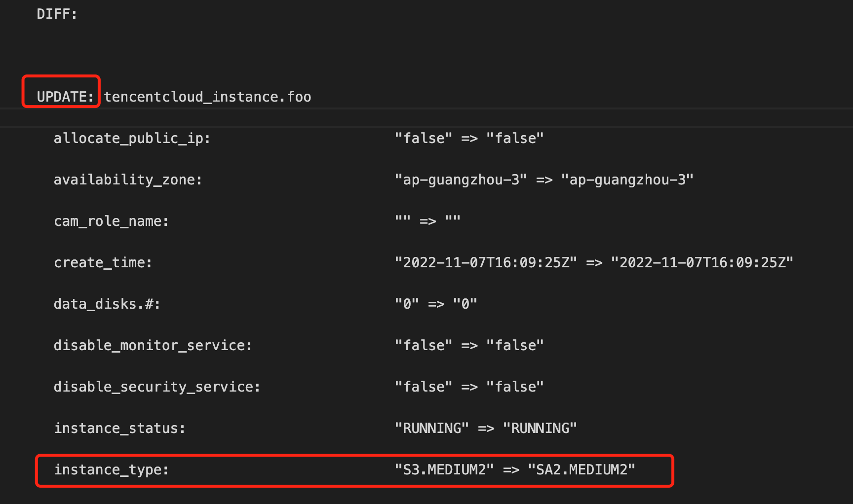Select the create_time: key
Screen dimensions: 853x504
(103, 262)
